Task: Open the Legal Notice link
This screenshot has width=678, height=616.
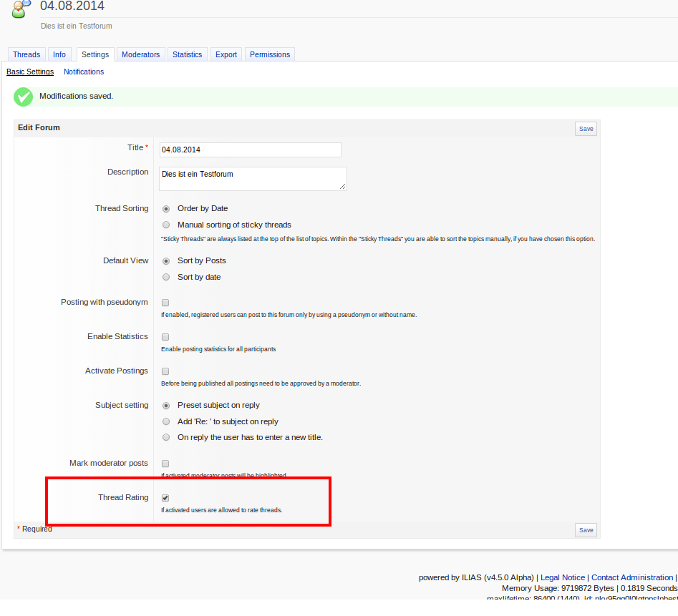Action: [x=562, y=577]
